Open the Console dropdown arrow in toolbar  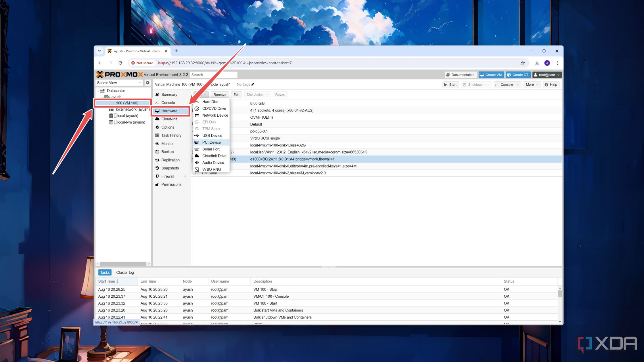[517, 84]
